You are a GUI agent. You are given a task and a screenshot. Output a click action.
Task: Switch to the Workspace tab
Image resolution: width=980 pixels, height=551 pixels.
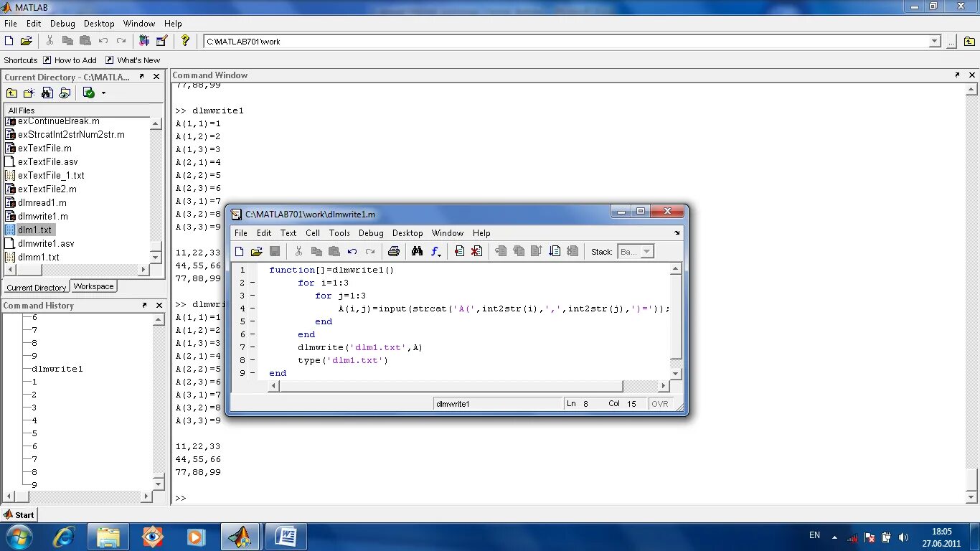click(x=94, y=286)
